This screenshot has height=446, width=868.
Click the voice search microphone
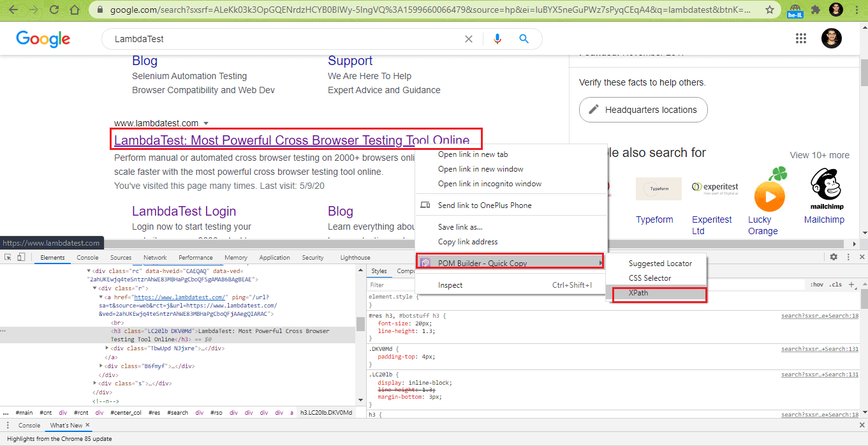pos(497,39)
